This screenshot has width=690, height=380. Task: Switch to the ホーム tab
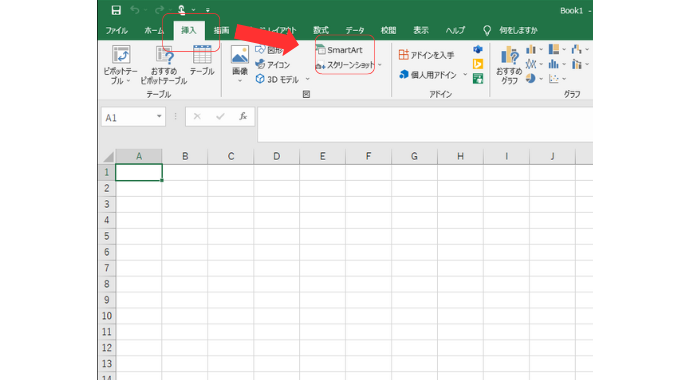tap(154, 30)
